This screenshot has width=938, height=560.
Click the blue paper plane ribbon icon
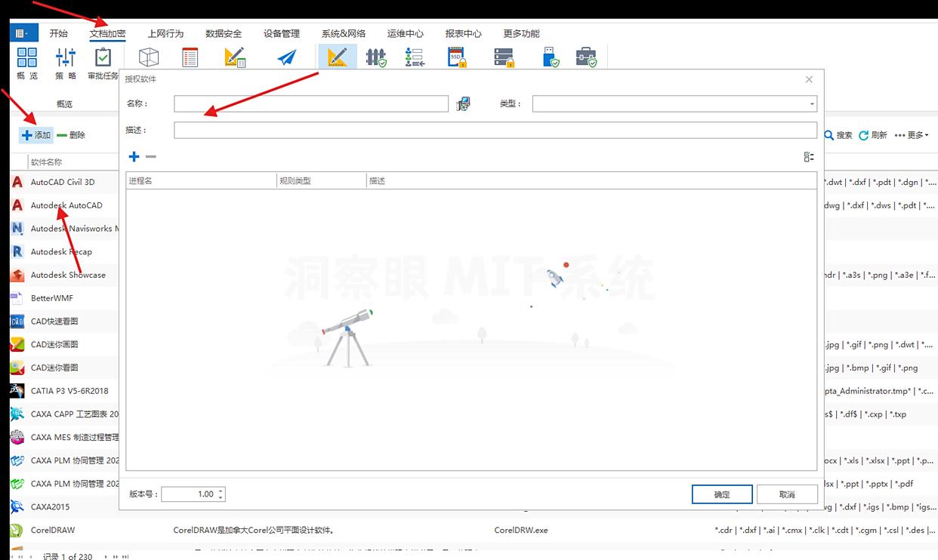click(x=287, y=57)
